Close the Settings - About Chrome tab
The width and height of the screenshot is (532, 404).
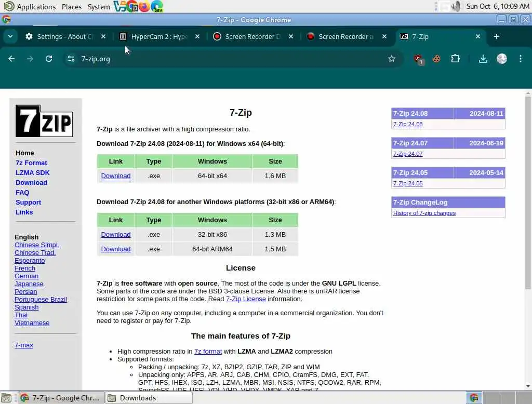coord(103,36)
